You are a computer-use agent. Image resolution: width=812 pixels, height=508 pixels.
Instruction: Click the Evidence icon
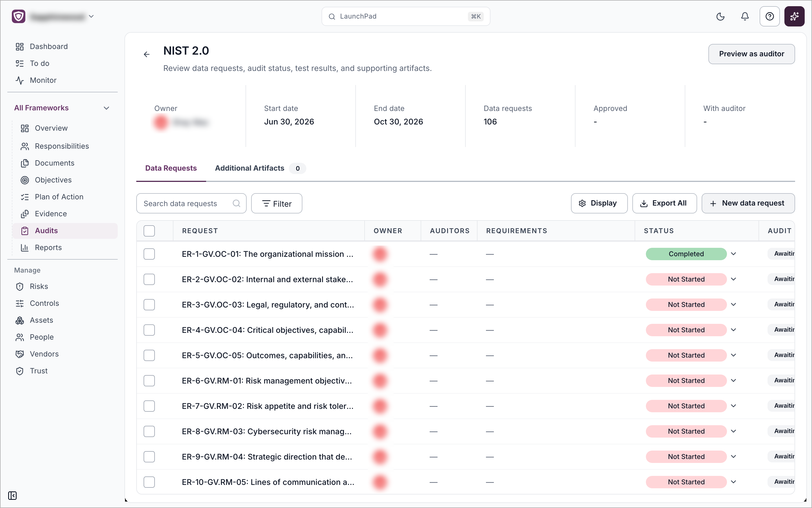pos(25,214)
